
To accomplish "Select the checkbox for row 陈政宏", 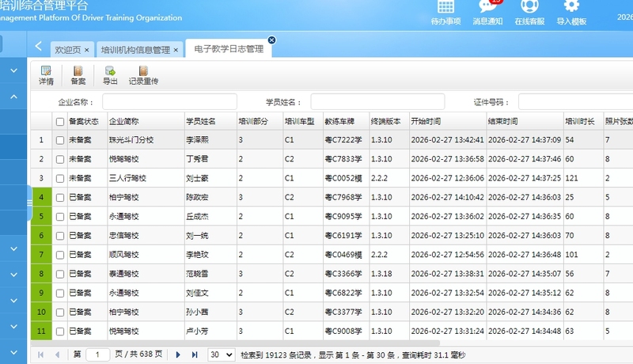I will [60, 197].
